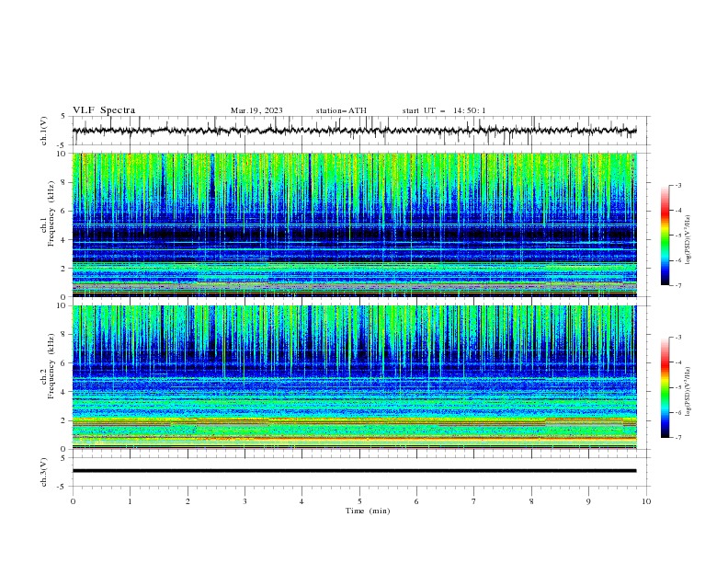Image resolution: width=728 pixels, height=563 pixels.
Task: Click the "ch.3(V)" axis label
Action: 44,472
